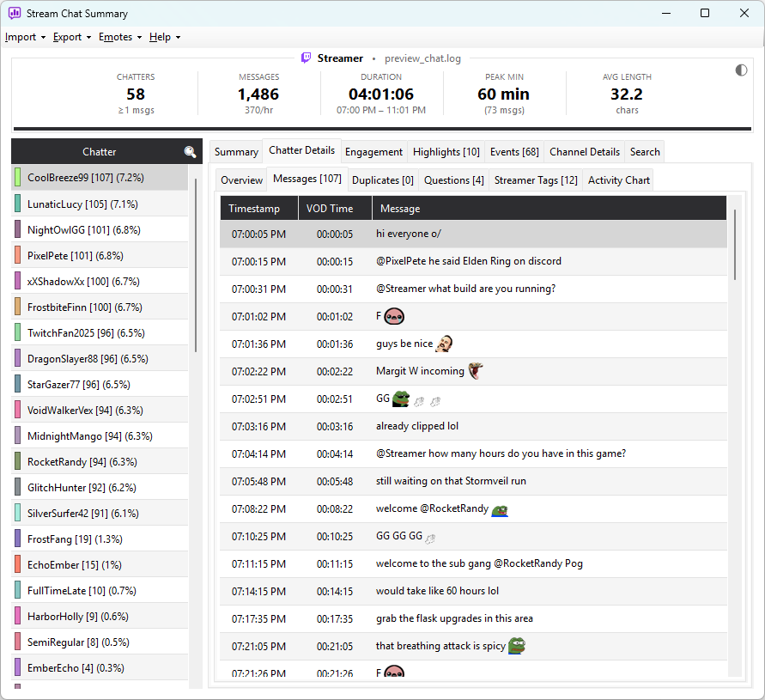Select chatter VoidWalkerVex [94]

click(100, 411)
